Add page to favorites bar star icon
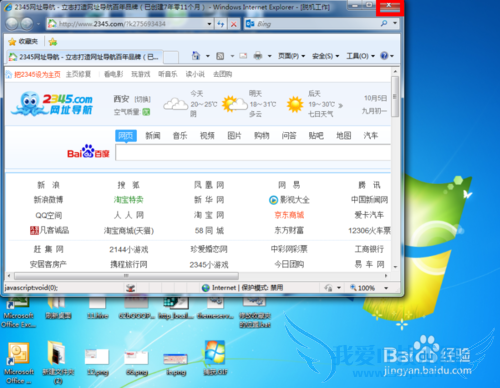500x388 pixels. pyautogui.click(x=53, y=42)
